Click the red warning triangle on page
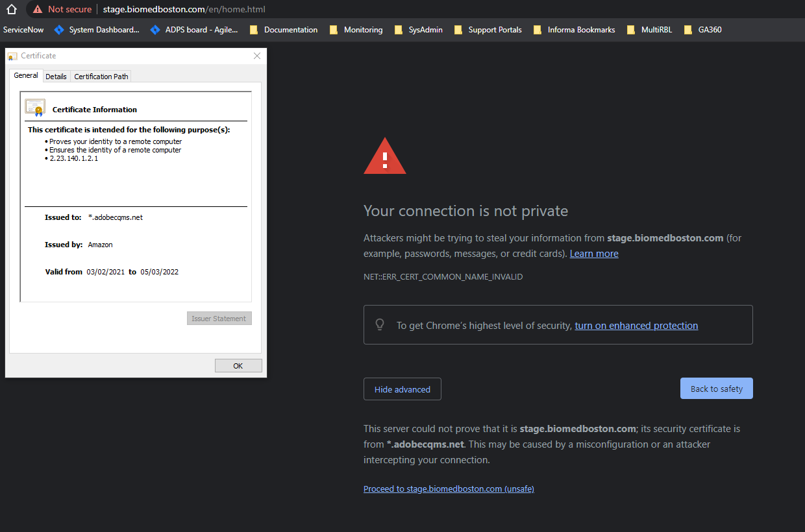The height and width of the screenshot is (532, 805). coord(385,156)
